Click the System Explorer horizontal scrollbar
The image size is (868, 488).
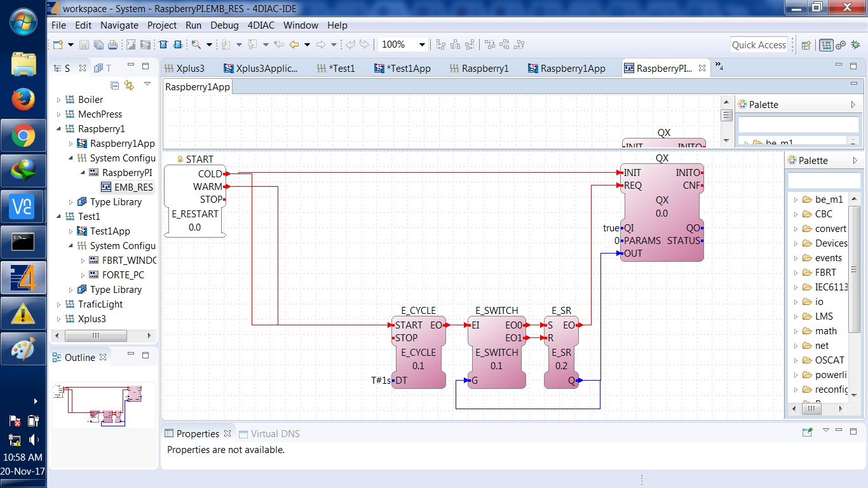[x=96, y=335]
